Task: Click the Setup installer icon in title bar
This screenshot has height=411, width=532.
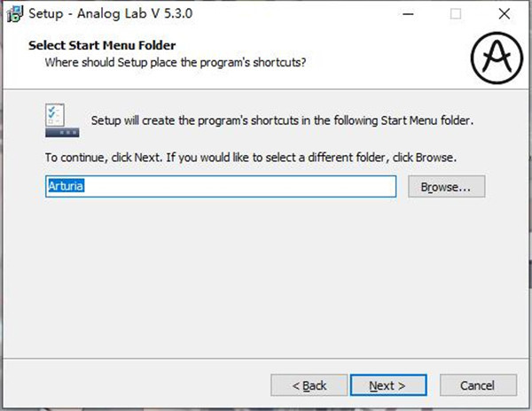Action: [x=14, y=14]
